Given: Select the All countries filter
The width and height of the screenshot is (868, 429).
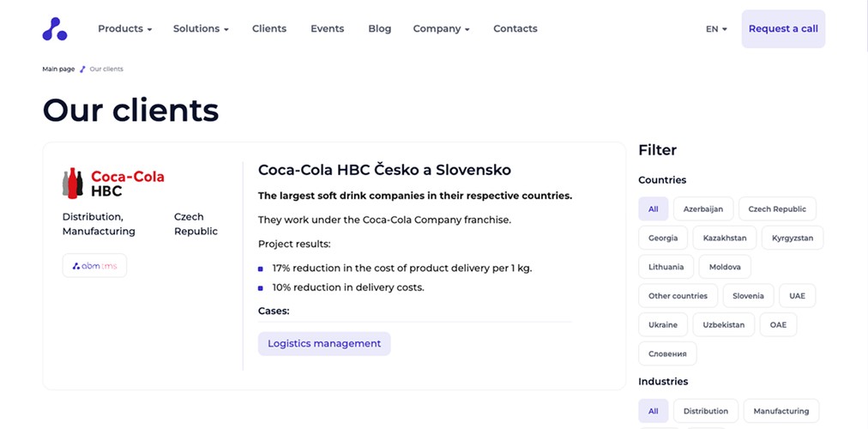Looking at the screenshot, I should click(x=654, y=208).
